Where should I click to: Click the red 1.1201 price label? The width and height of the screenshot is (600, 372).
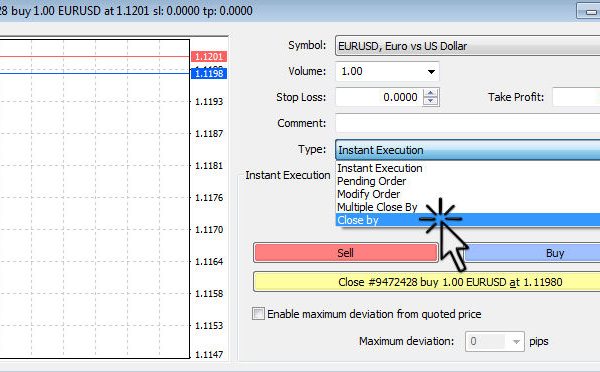click(x=209, y=57)
